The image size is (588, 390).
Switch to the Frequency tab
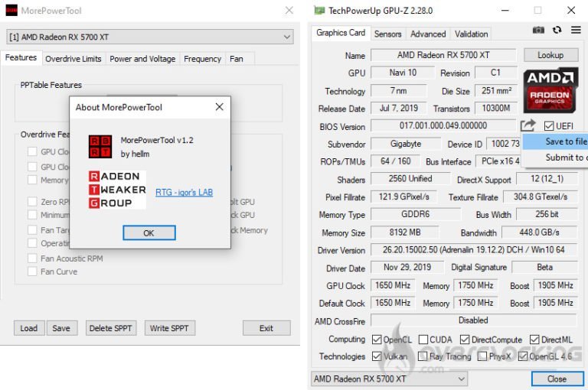click(202, 59)
